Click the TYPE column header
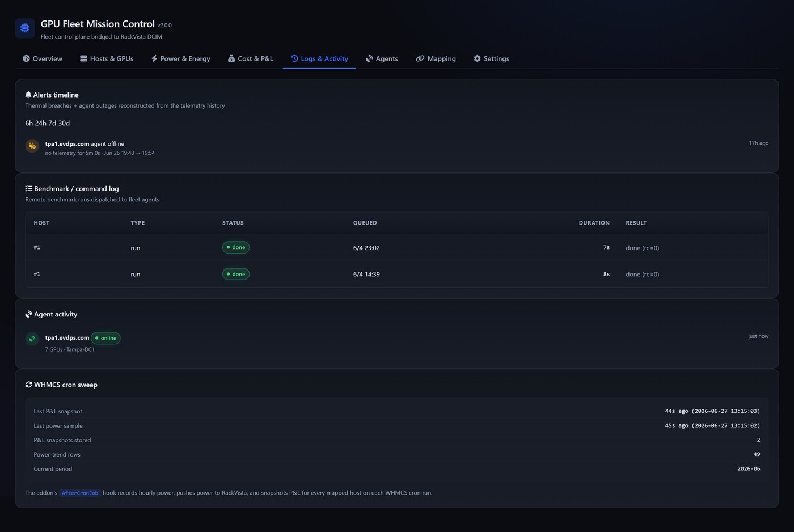This screenshot has width=794, height=532. tap(138, 223)
